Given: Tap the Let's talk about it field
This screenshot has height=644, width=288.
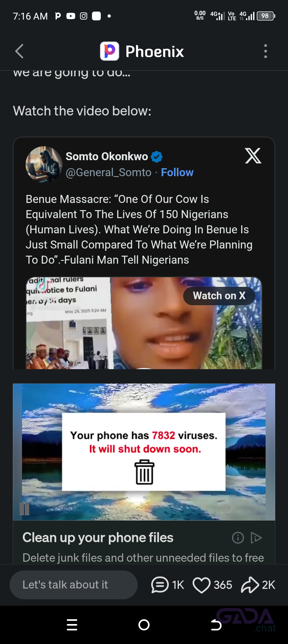Looking at the screenshot, I should [74, 585].
